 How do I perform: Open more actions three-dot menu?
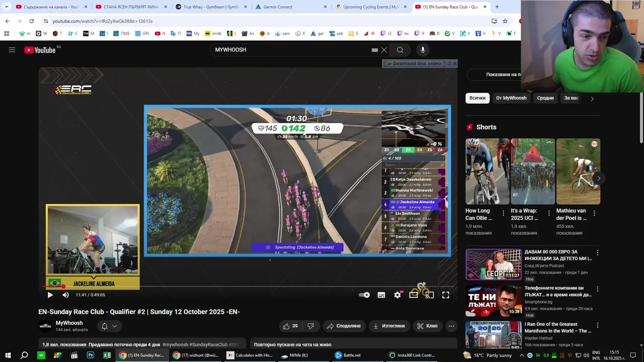451,326
